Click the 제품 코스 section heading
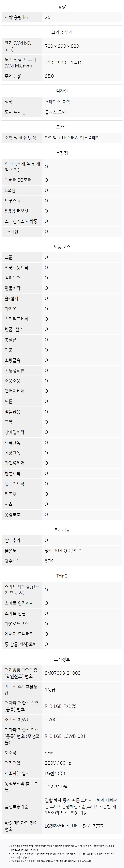This screenshot has height=868, width=124. coord(62,247)
